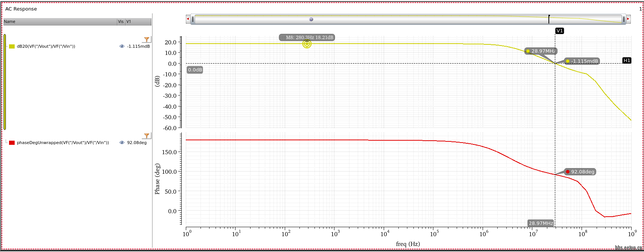Screen dimensions: 644x252
Task: Click the 28.97MHz label at bottom axis
Action: pos(541,223)
